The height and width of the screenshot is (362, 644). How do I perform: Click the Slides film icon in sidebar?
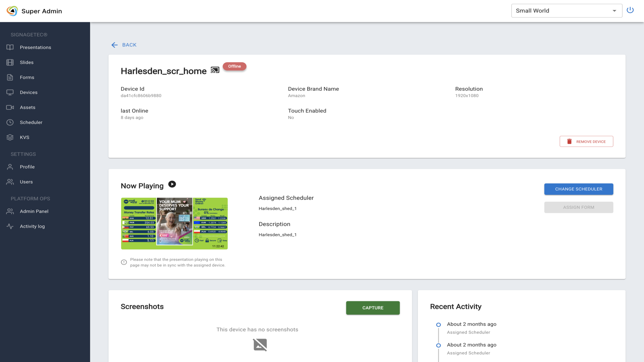tap(10, 62)
